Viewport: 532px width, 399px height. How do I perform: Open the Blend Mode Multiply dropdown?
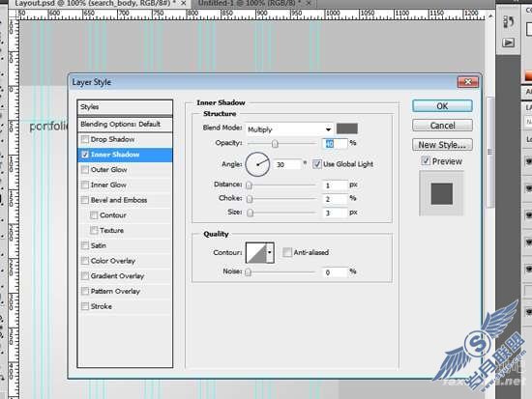[289, 129]
